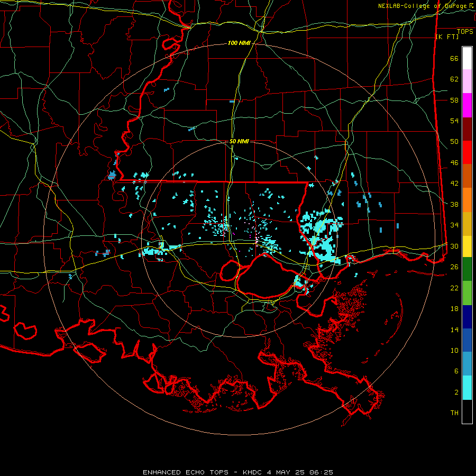Screen dimensions: 476x476
Task: Click the bright red legend color band
Action: pos(467,152)
